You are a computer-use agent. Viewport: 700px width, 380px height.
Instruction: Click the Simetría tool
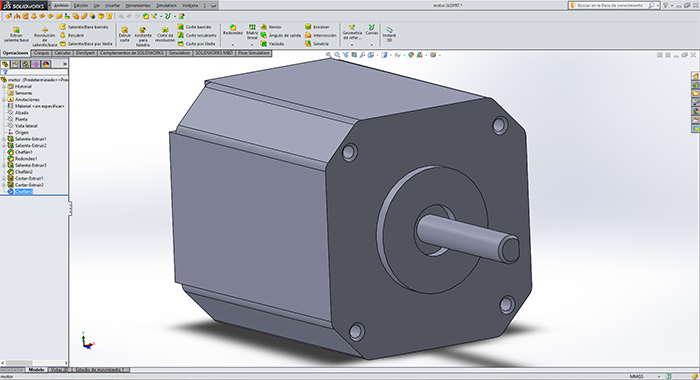click(x=317, y=44)
